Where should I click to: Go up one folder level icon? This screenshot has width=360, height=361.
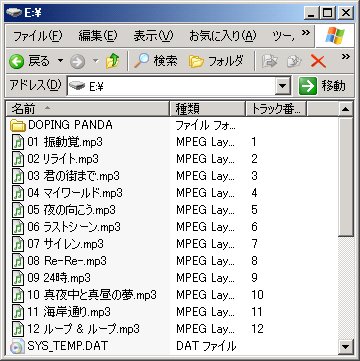pyautogui.click(x=112, y=61)
